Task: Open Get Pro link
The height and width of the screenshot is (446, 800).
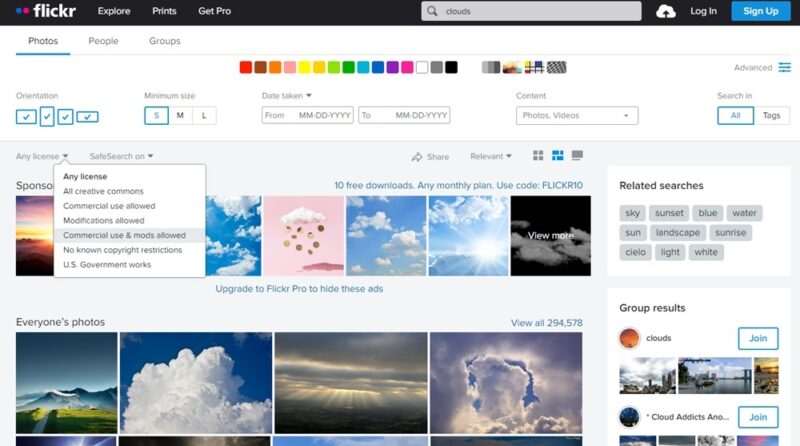Action: [x=214, y=11]
